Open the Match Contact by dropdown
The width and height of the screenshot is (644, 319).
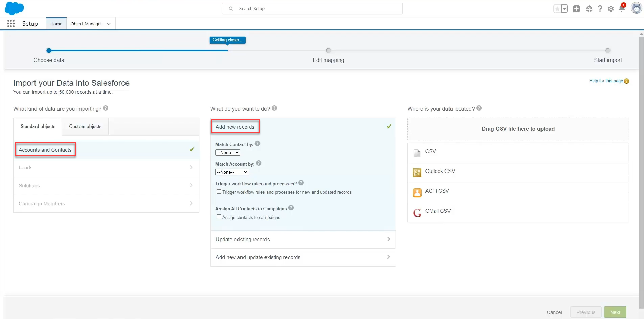click(228, 153)
